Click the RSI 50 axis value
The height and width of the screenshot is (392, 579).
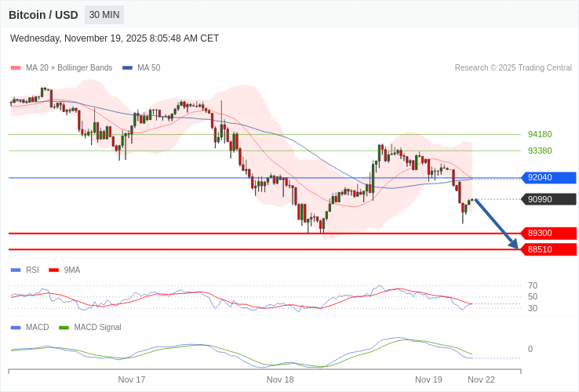[533, 297]
